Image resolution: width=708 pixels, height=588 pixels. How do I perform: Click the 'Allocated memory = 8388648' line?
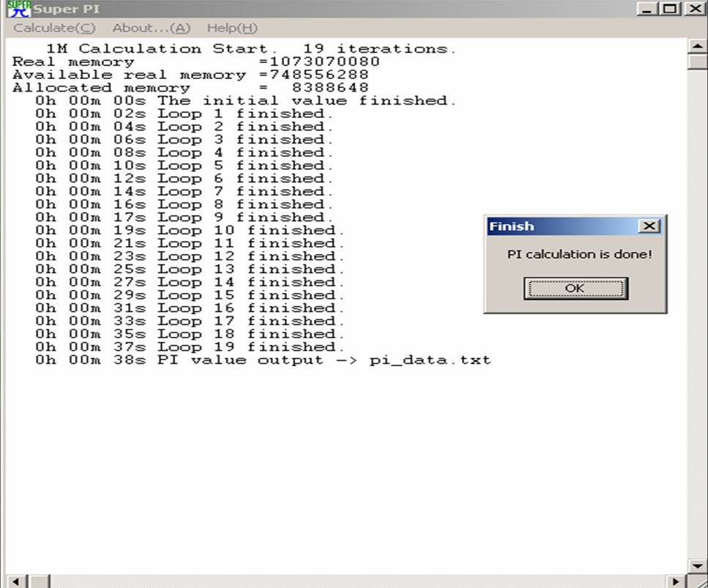(190, 88)
